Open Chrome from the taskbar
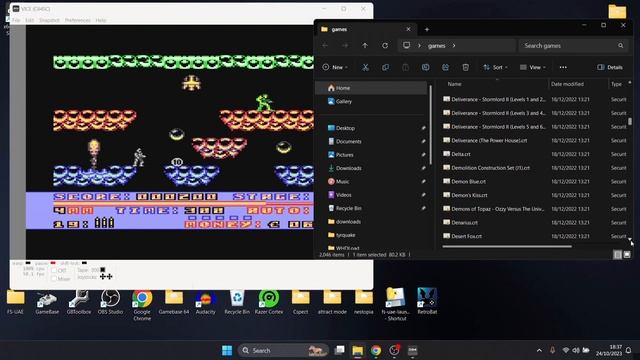 tap(376, 350)
